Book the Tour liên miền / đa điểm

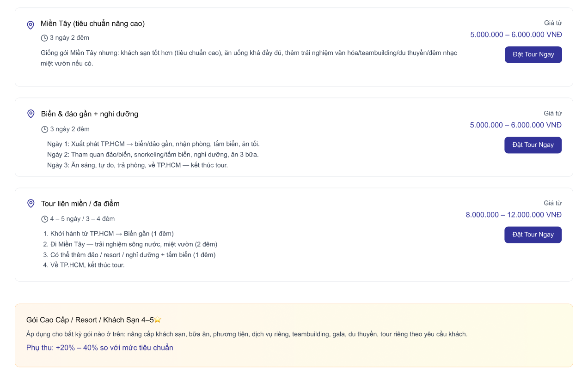[x=533, y=235]
